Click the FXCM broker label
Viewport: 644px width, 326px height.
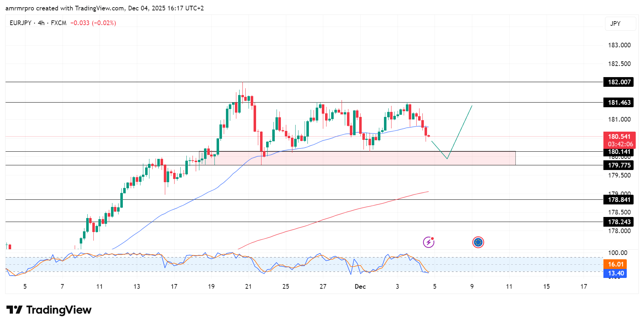[x=59, y=23]
